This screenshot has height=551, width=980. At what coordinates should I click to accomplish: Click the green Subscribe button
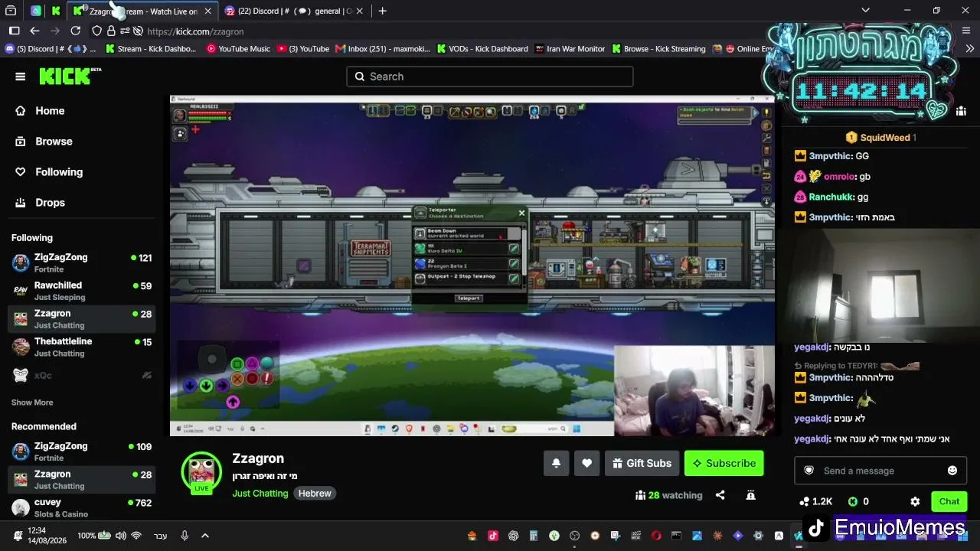[x=724, y=463]
